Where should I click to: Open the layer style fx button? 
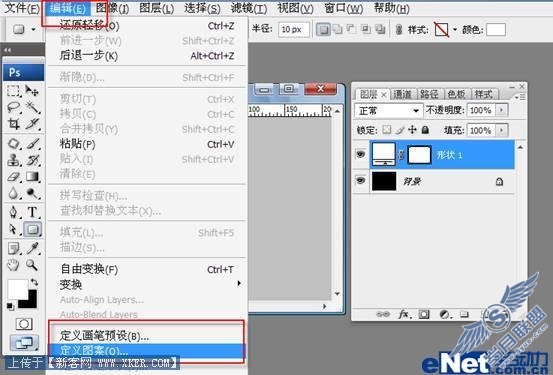[403, 314]
